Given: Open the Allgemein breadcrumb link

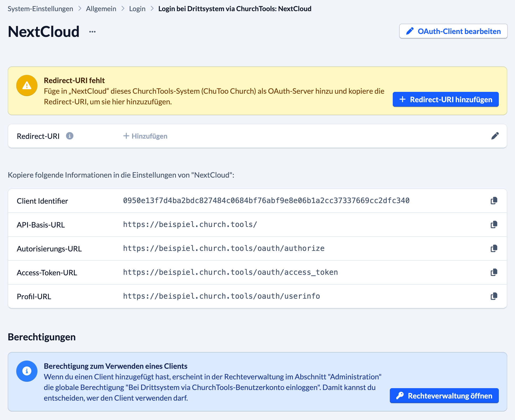Looking at the screenshot, I should click(101, 8).
